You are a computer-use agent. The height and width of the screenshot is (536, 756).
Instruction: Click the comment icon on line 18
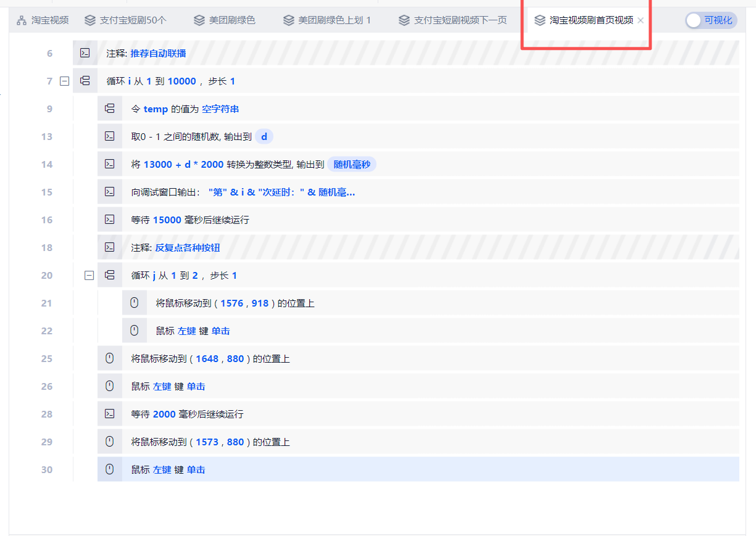point(110,247)
